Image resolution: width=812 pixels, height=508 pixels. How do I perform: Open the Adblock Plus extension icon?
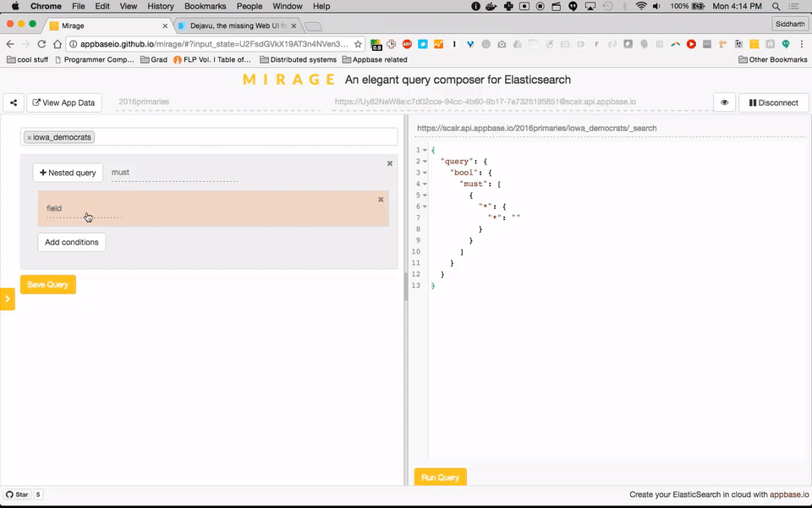[407, 44]
